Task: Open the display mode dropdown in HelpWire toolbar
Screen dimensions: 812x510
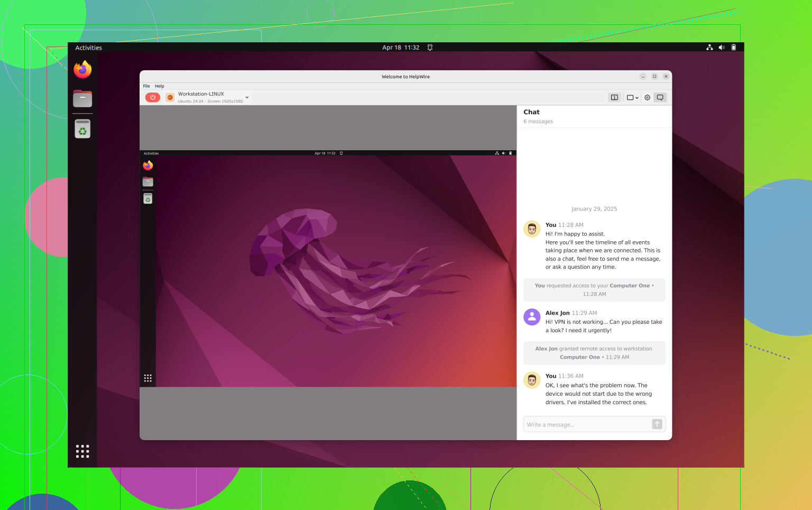Action: [x=632, y=97]
